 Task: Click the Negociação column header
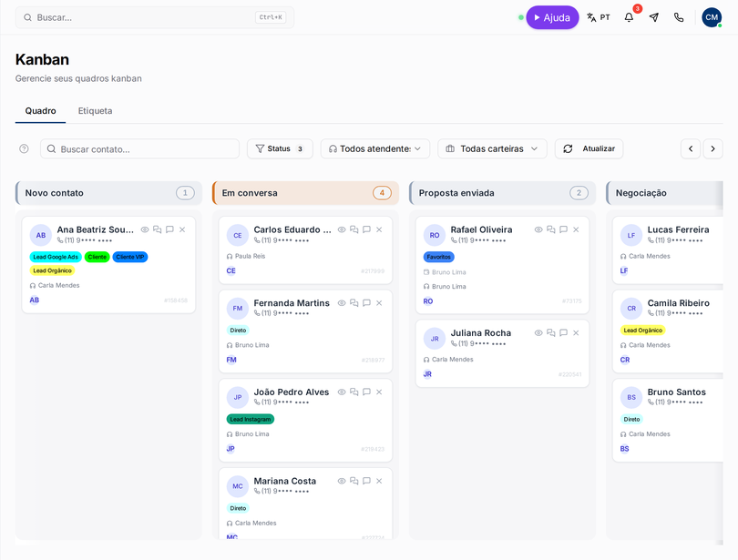(x=664, y=193)
